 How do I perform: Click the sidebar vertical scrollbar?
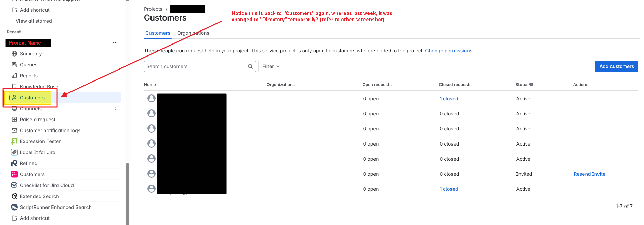click(128, 193)
